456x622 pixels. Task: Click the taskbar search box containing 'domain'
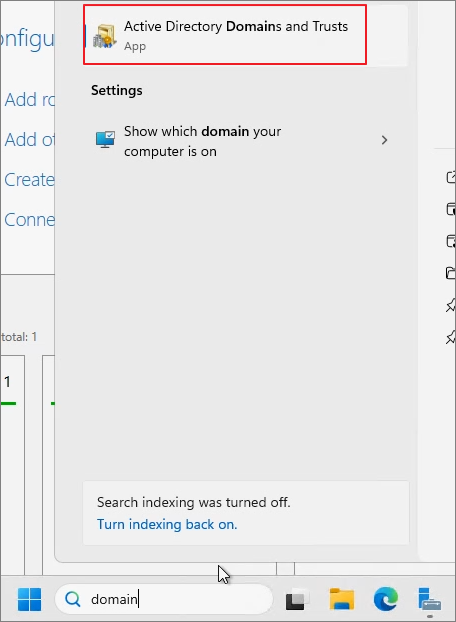pos(164,599)
